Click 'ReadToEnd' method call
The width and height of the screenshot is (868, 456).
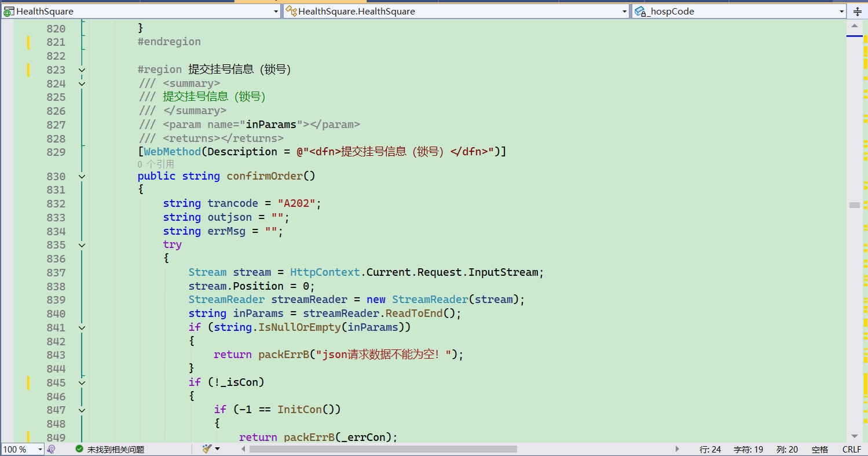click(414, 313)
